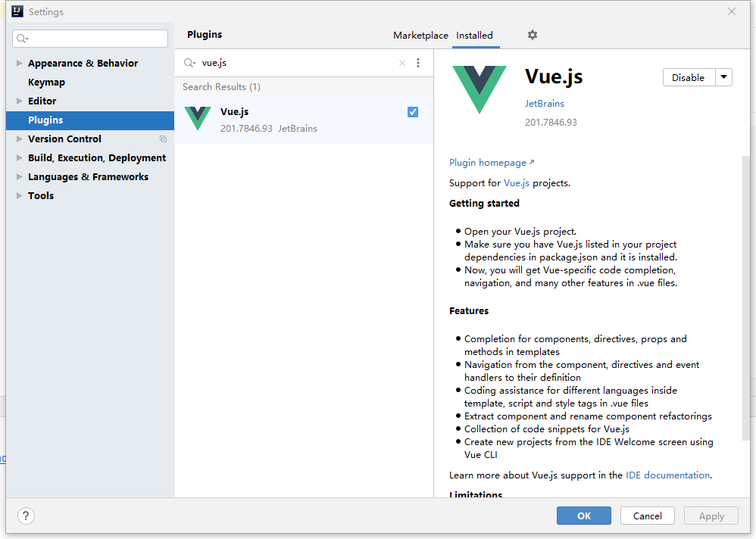The image size is (756, 539).
Task: Expand Appearance & Behavior section
Action: click(x=19, y=63)
